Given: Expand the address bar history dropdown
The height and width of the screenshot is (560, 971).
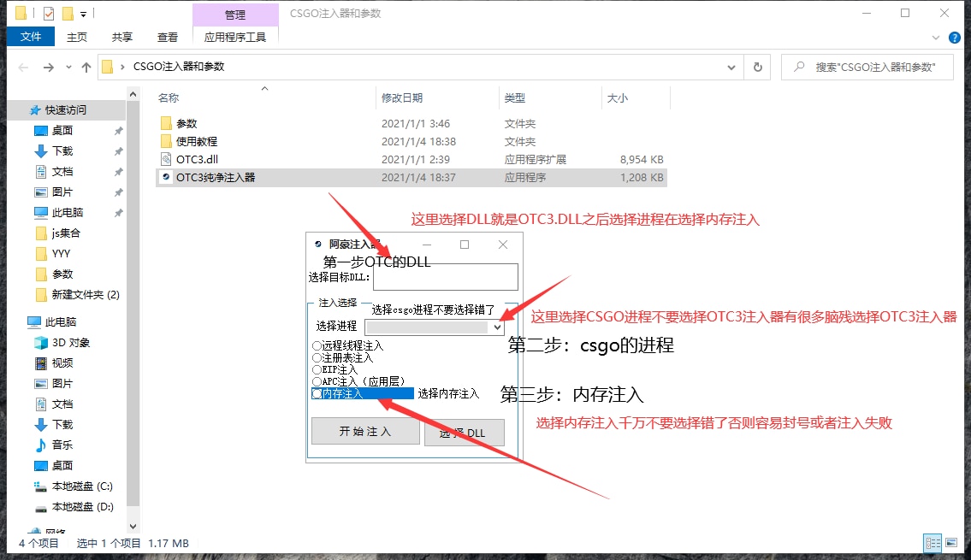Looking at the screenshot, I should click(x=731, y=67).
